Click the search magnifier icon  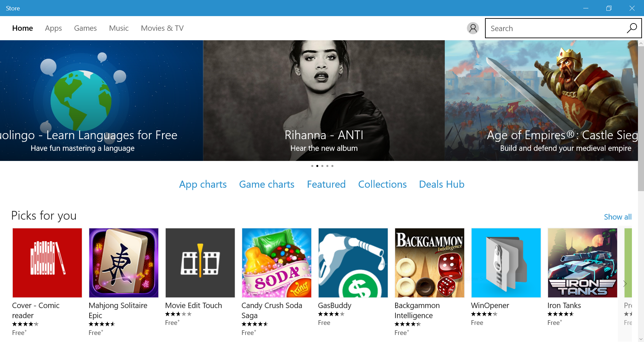click(x=632, y=28)
